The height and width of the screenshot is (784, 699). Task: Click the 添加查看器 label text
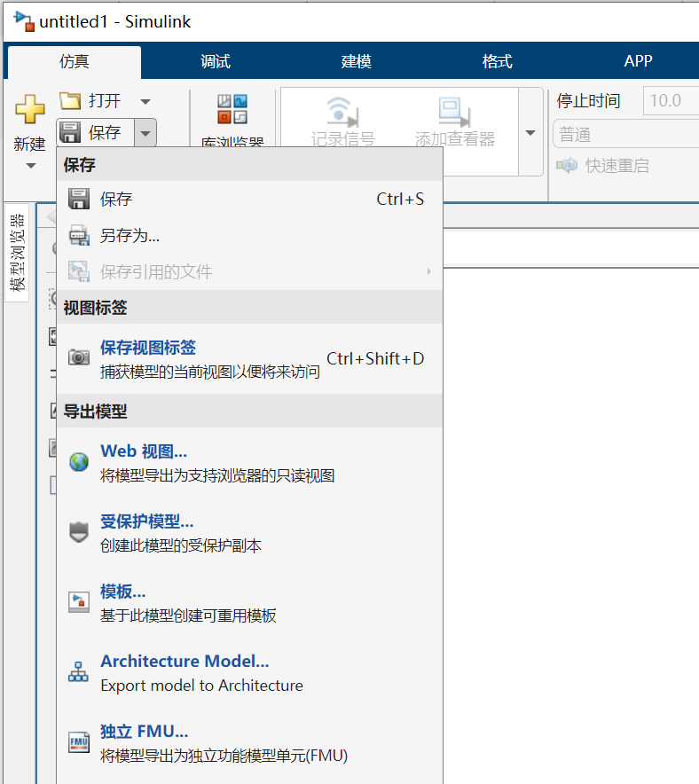click(x=454, y=139)
